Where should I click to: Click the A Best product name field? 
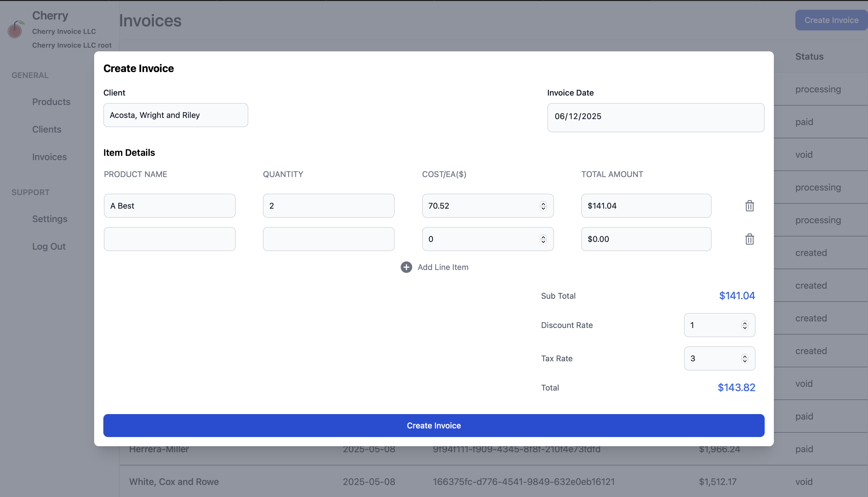click(169, 206)
